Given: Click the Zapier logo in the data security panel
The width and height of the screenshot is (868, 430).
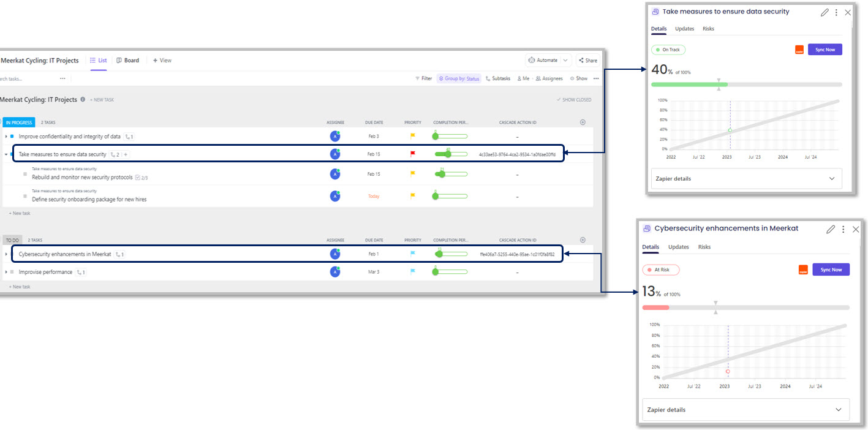Looking at the screenshot, I should pyautogui.click(x=799, y=50).
